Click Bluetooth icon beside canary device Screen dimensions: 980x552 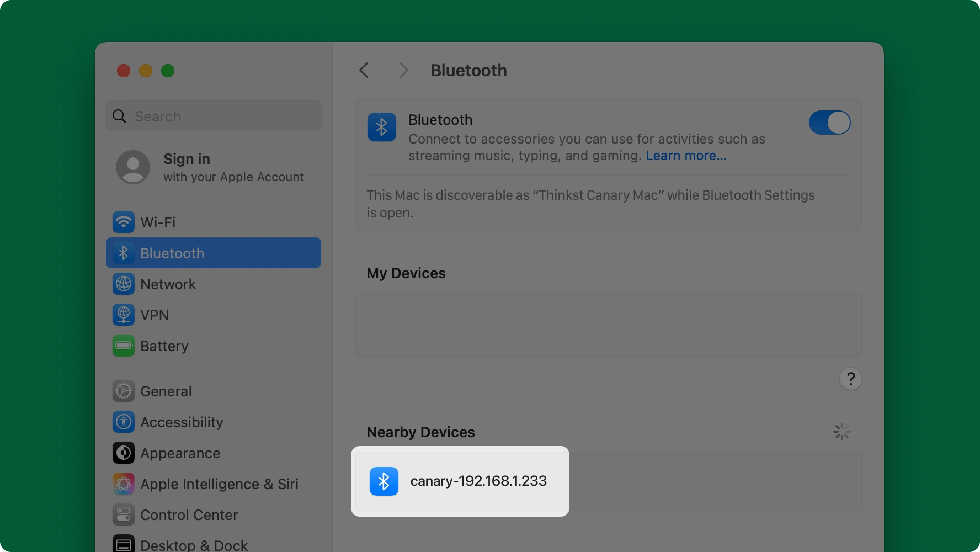tap(384, 481)
